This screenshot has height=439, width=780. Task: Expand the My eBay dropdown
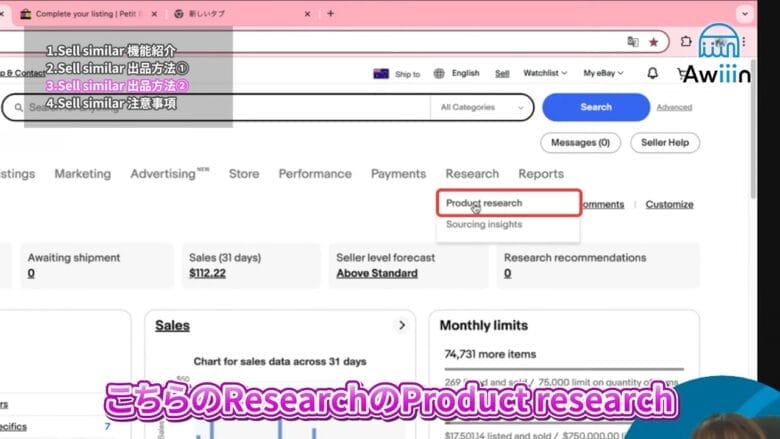coord(603,73)
